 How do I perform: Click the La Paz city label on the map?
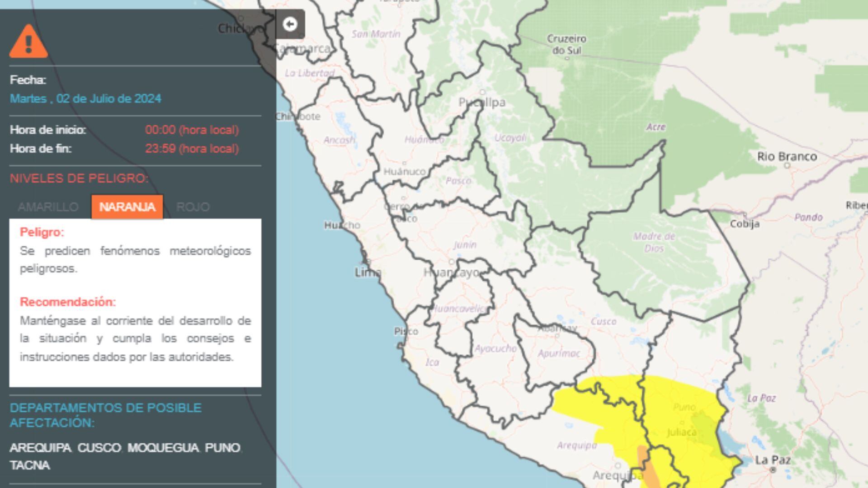[x=773, y=460]
